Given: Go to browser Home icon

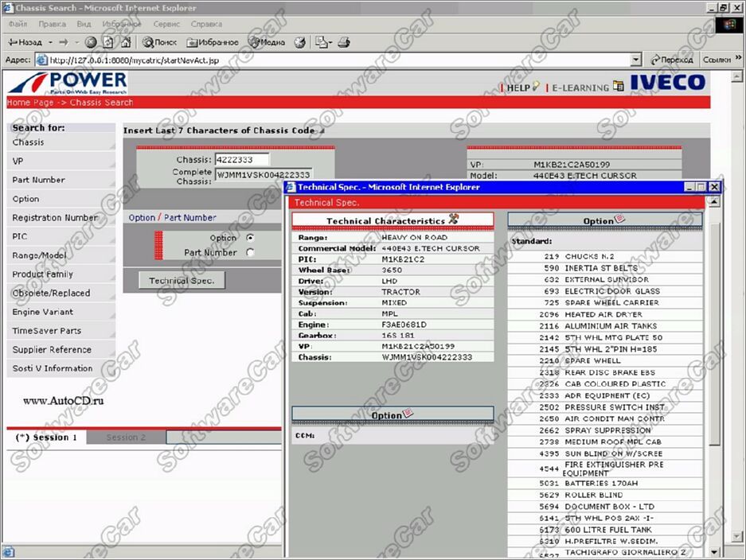Looking at the screenshot, I should (x=126, y=42).
